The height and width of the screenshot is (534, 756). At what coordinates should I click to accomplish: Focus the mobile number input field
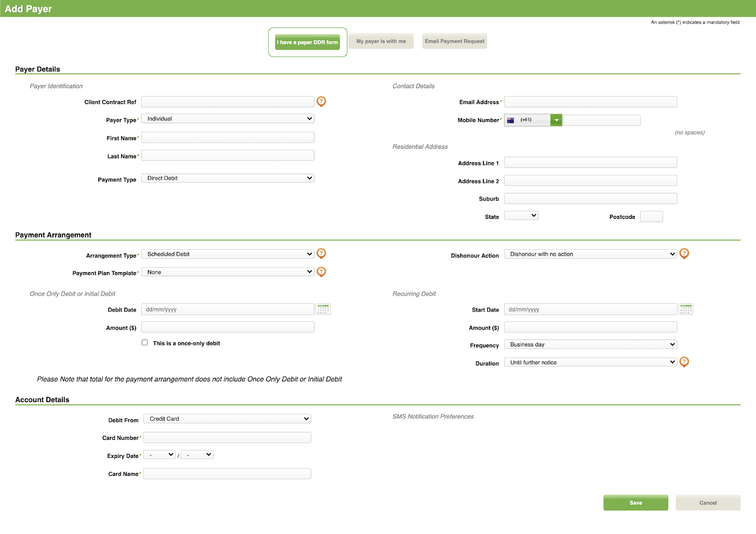point(602,120)
